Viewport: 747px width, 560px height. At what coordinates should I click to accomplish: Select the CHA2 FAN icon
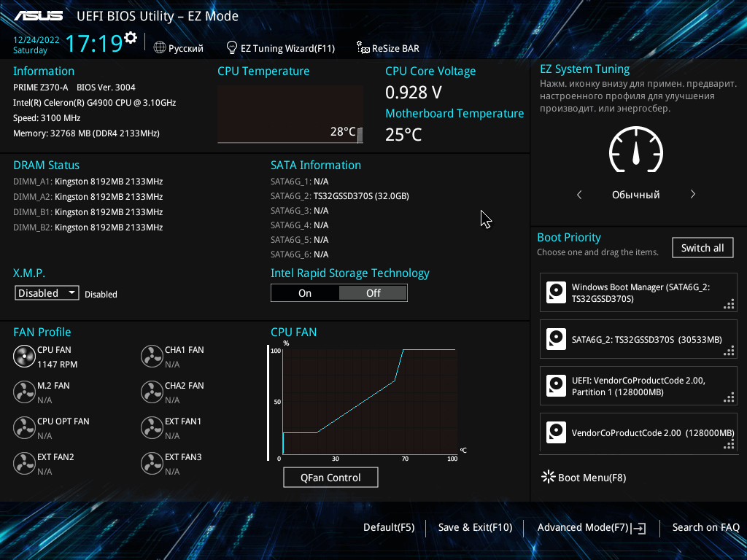[152, 392]
